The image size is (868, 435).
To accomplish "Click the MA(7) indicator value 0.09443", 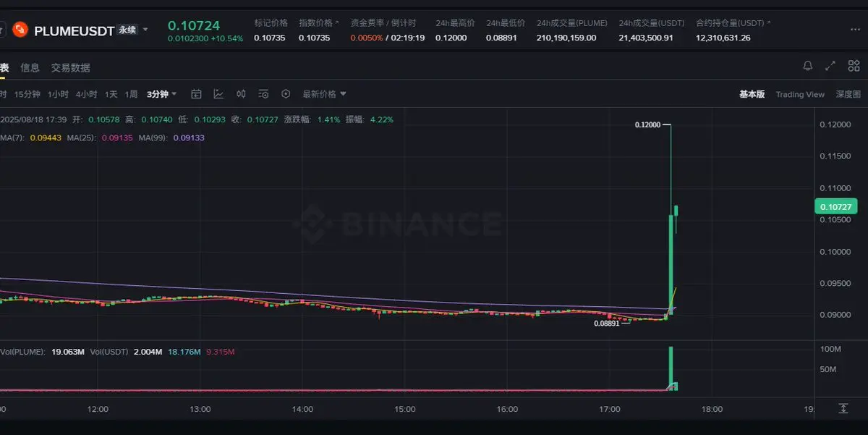I will pyautogui.click(x=46, y=138).
